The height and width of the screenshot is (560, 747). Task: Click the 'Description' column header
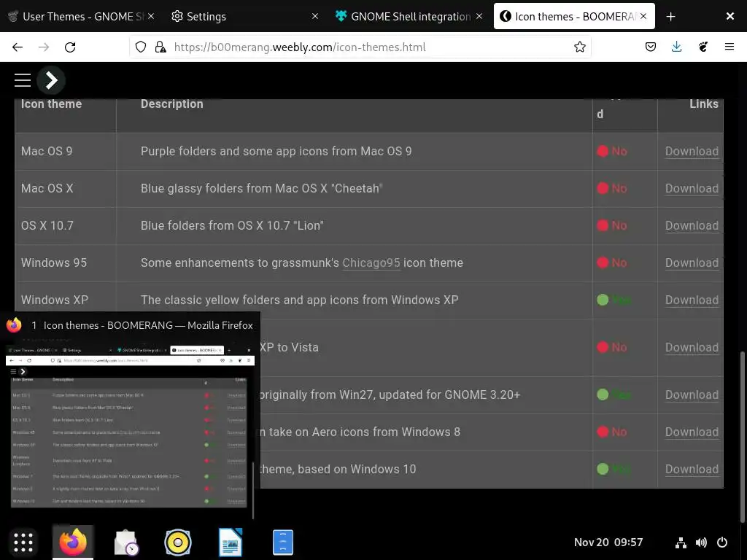click(x=172, y=104)
